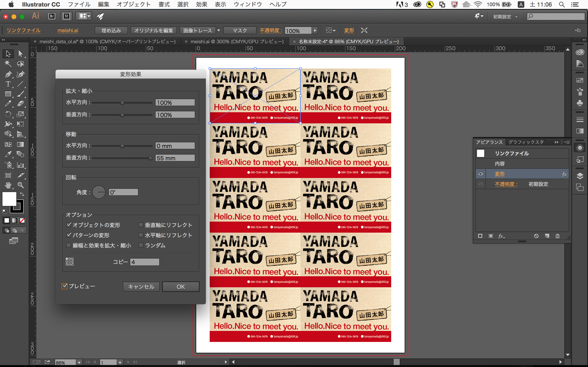The width and height of the screenshot is (588, 367).
Task: Check the ランダム option
Action: pos(141,245)
